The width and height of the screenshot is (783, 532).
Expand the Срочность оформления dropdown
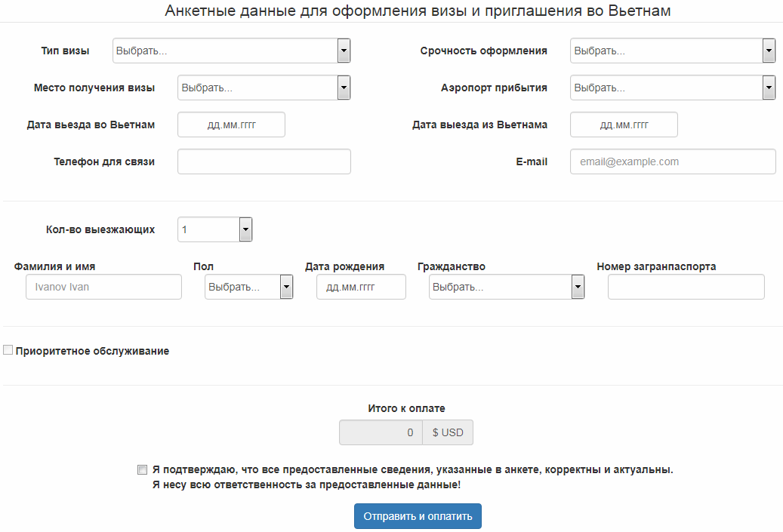click(x=672, y=51)
